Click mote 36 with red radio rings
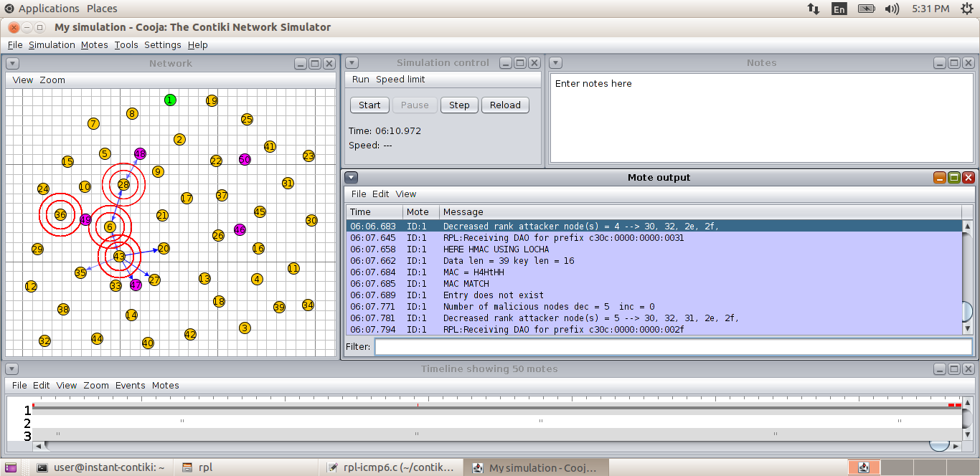The height and width of the screenshot is (476, 980). pyautogui.click(x=60, y=214)
